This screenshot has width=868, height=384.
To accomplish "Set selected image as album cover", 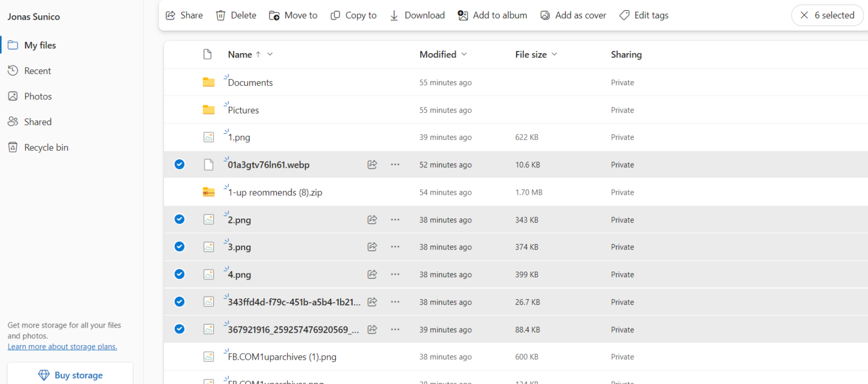I will [573, 15].
